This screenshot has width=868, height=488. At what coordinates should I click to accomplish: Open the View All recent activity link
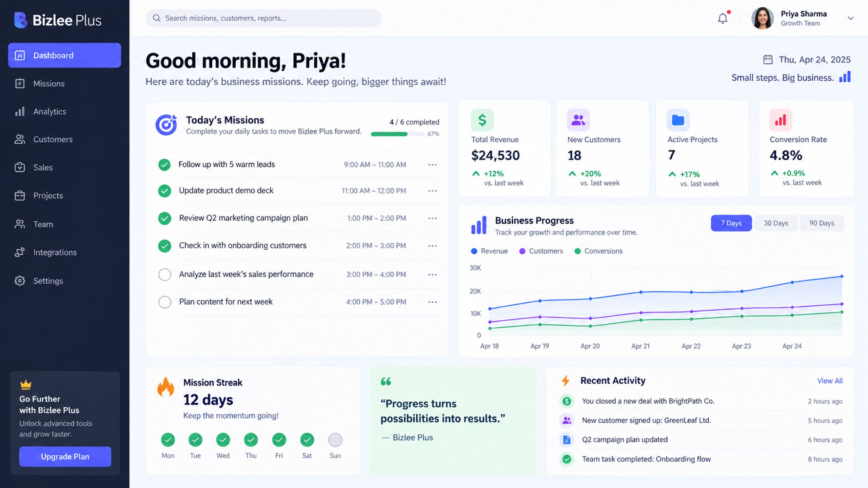pyautogui.click(x=830, y=381)
